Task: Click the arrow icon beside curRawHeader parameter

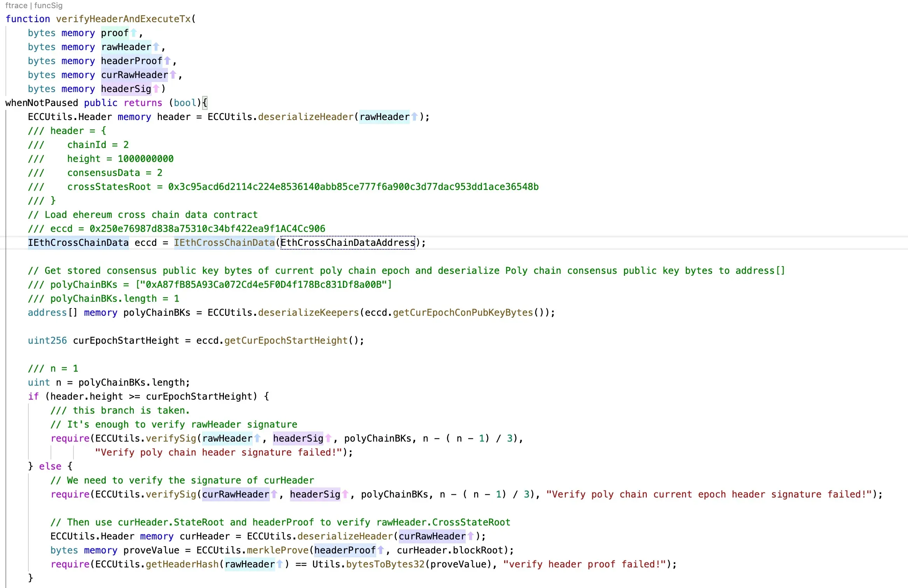Action: (x=173, y=75)
